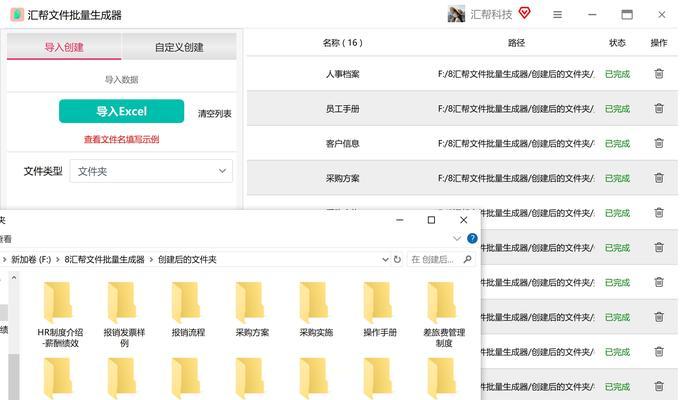
Task: Delete the 客户信息 row with trash icon
Action: click(659, 143)
